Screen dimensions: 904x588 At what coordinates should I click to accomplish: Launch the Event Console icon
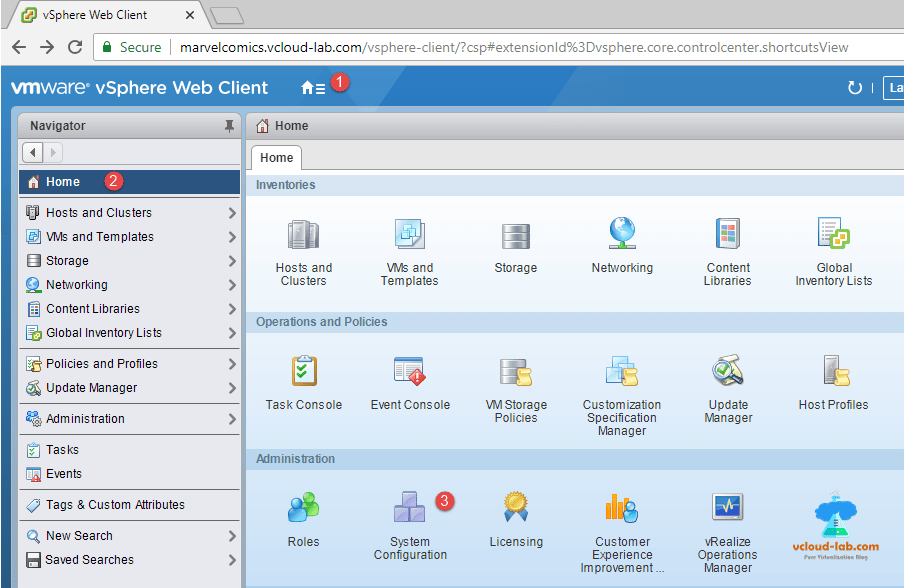409,372
